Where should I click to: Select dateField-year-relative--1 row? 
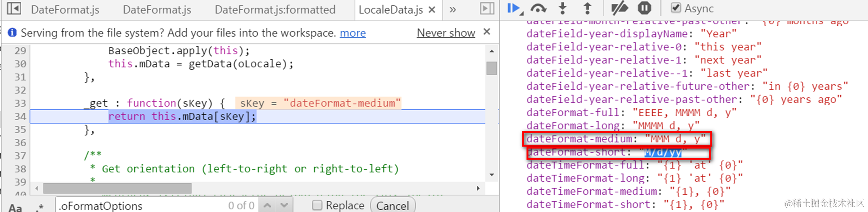[x=647, y=73]
